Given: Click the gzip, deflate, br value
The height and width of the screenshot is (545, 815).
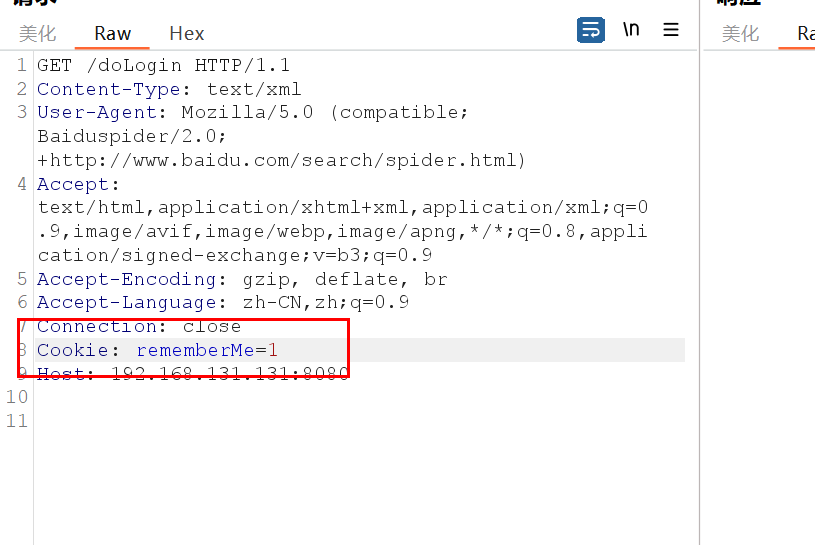Looking at the screenshot, I should coord(345,280).
